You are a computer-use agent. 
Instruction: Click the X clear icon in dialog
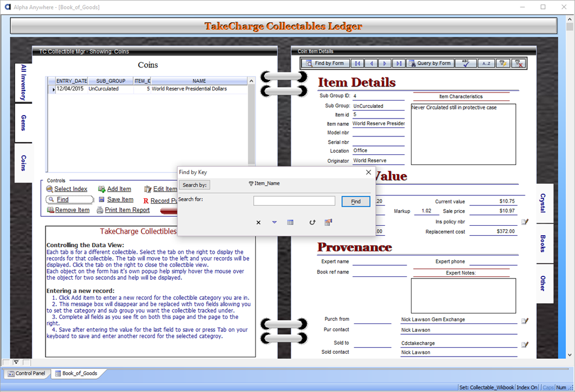coord(258,222)
